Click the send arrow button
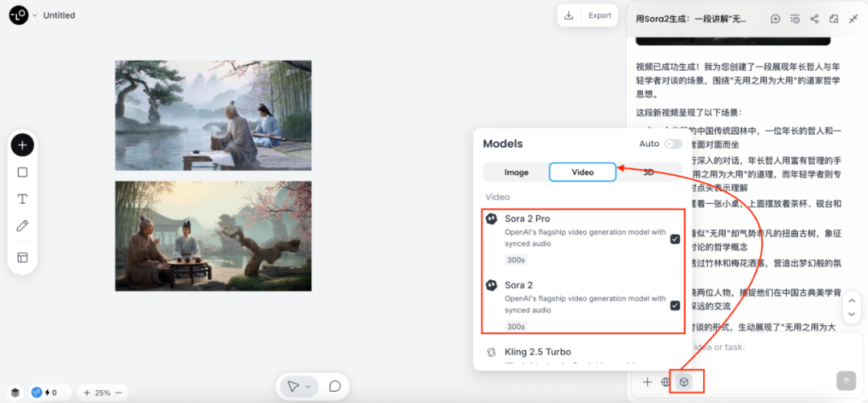Viewport: 868px width, 403px height. pos(845,381)
